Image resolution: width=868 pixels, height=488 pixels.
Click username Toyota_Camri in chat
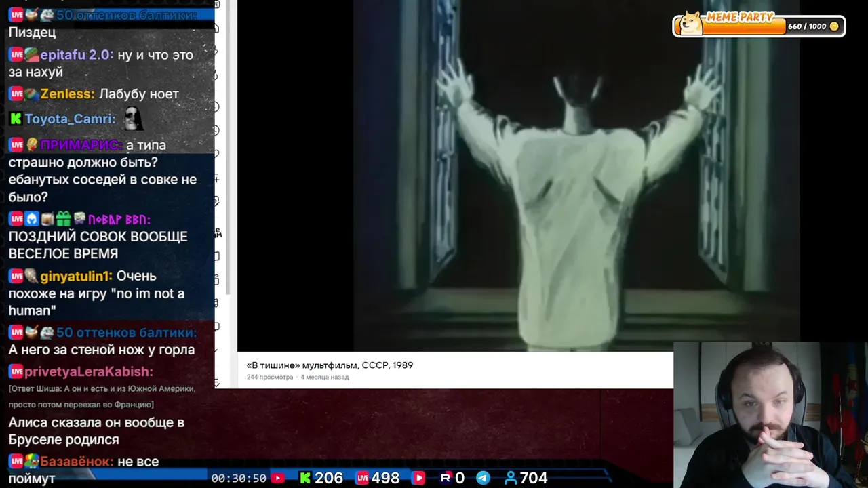[x=70, y=119]
